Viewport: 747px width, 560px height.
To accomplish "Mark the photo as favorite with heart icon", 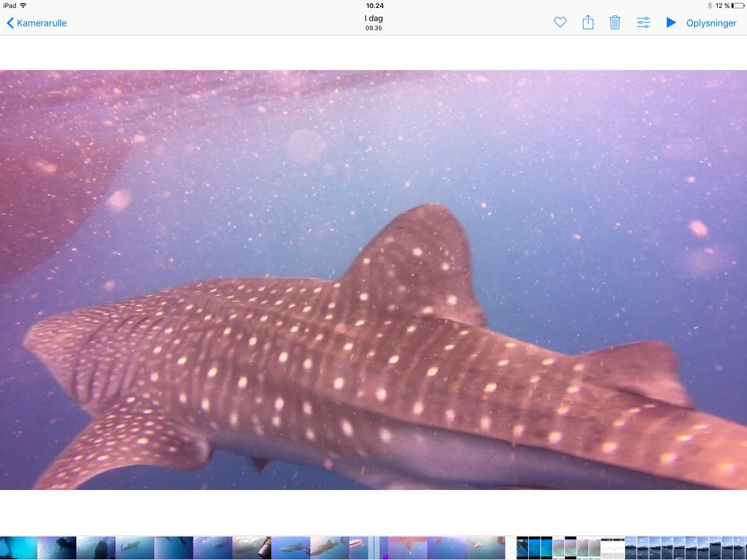I will (560, 23).
